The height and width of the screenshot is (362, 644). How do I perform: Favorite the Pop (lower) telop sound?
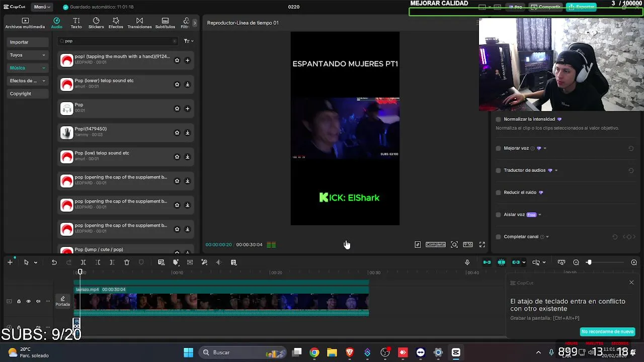click(x=177, y=84)
